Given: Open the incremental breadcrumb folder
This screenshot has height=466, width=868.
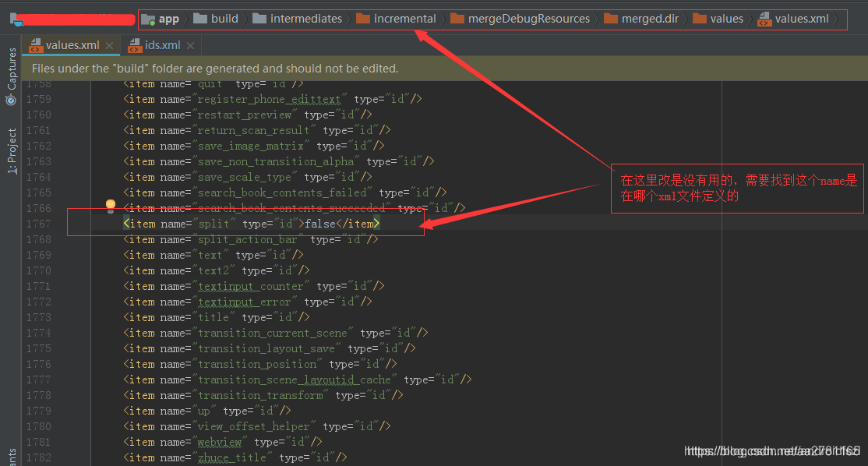Looking at the screenshot, I should point(396,19).
